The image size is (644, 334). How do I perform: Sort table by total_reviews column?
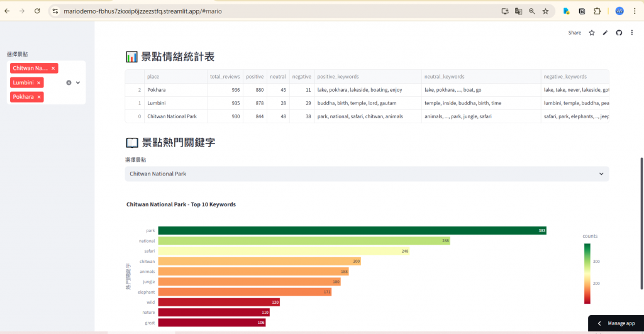pos(225,76)
